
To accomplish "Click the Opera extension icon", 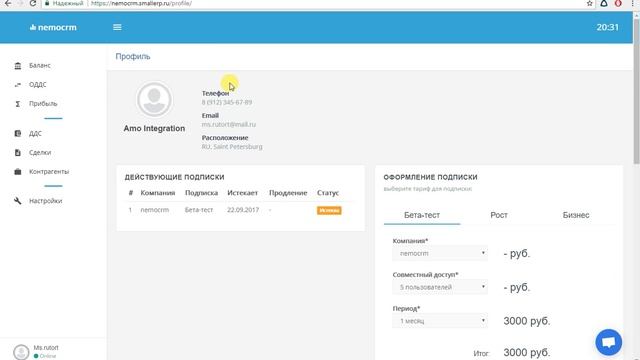I will click(618, 3).
